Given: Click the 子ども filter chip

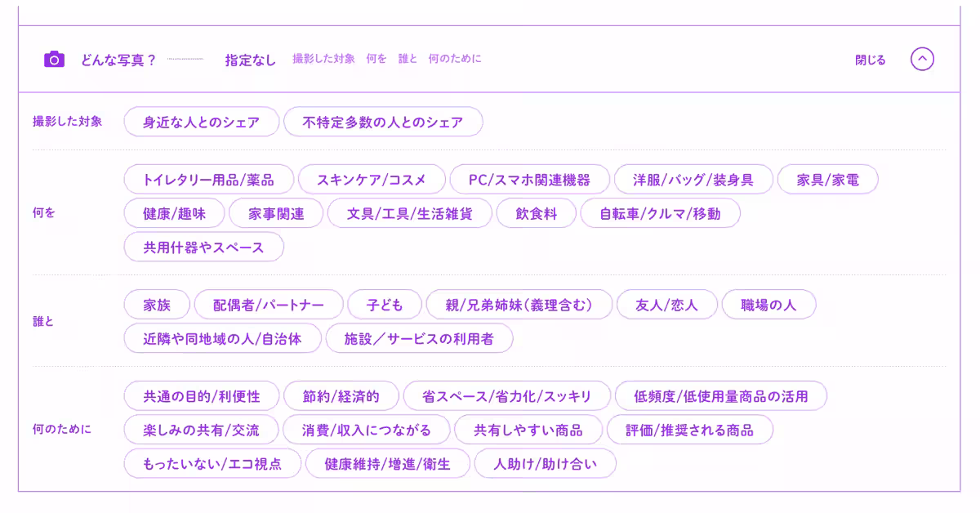Looking at the screenshot, I should [385, 304].
